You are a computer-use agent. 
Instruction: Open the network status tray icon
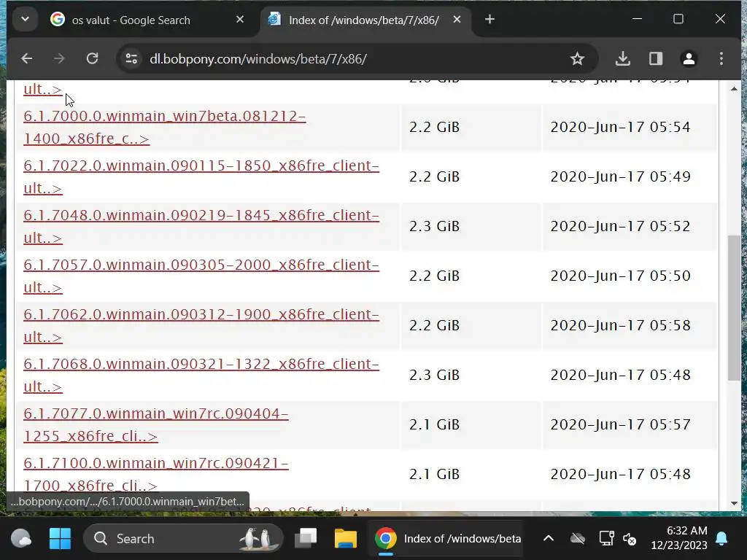point(606,539)
